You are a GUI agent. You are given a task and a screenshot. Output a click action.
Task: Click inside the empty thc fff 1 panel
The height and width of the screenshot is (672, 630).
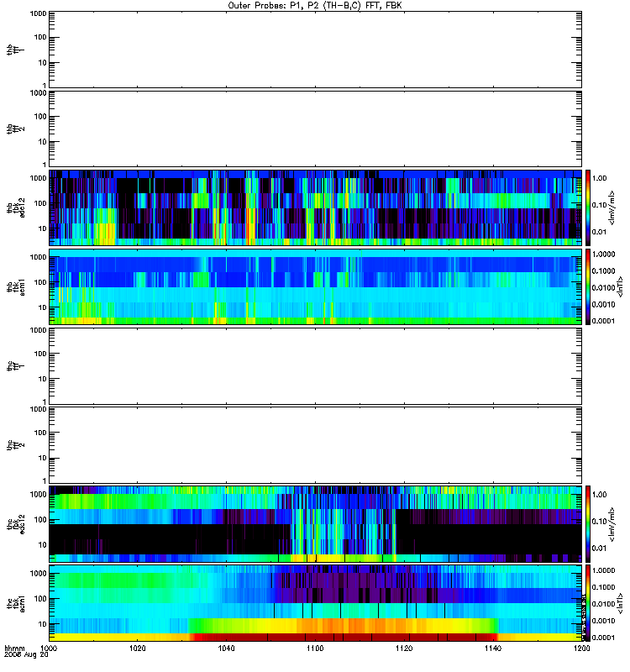coord(315,366)
